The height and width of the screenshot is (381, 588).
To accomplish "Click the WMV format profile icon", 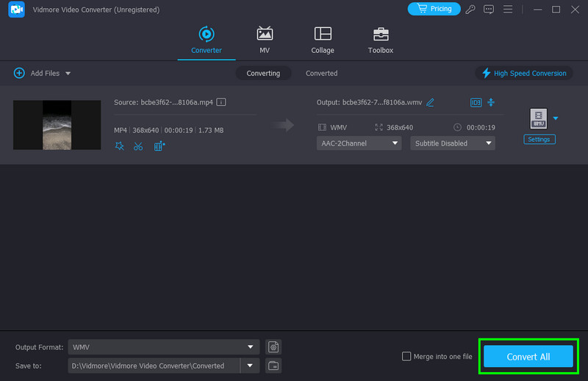I will click(539, 118).
